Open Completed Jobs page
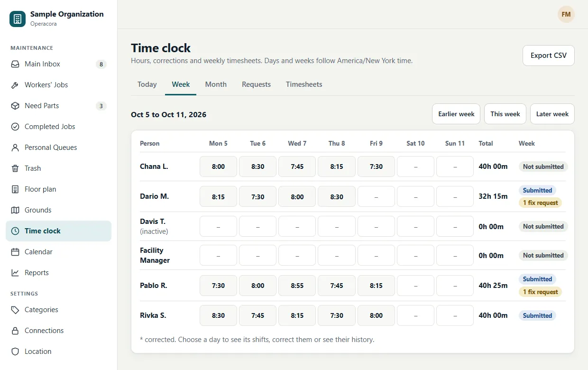Screen dimensions: 588x370 click(x=59, y=127)
